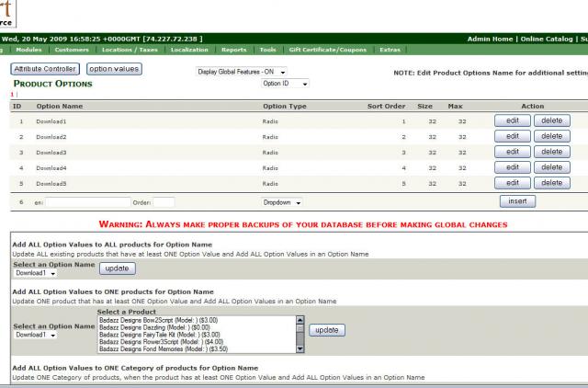Open the Modules menu
The image size is (588, 388).
(x=28, y=50)
